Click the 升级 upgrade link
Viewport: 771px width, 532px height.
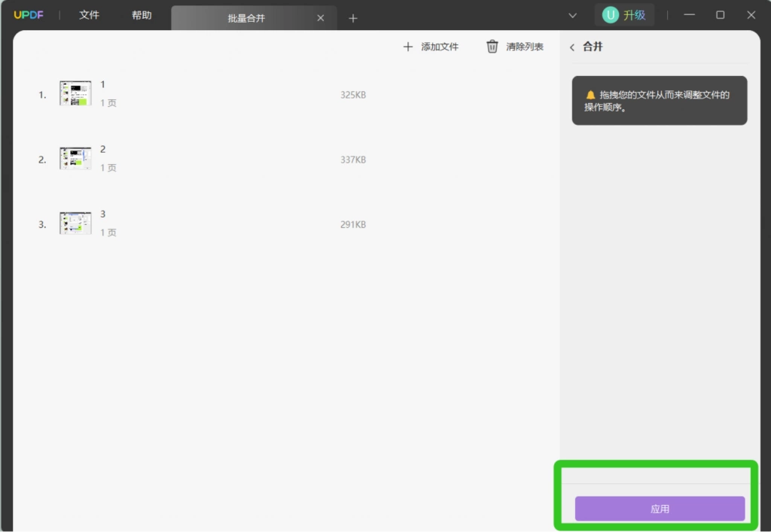tap(634, 15)
